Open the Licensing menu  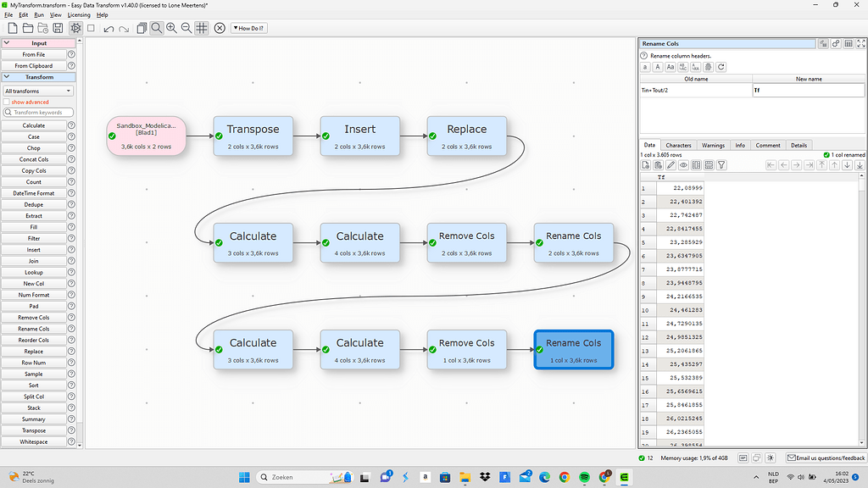(78, 14)
